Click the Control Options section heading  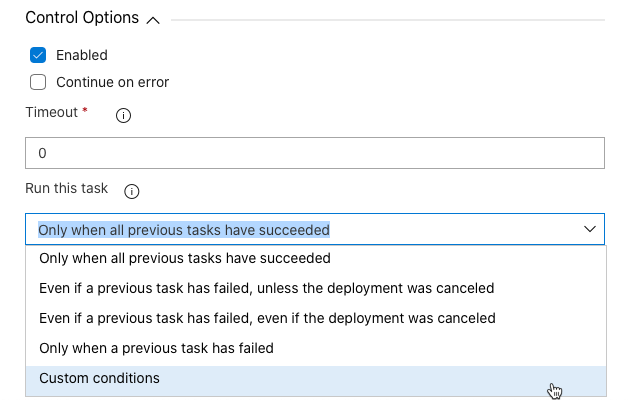coord(82,18)
